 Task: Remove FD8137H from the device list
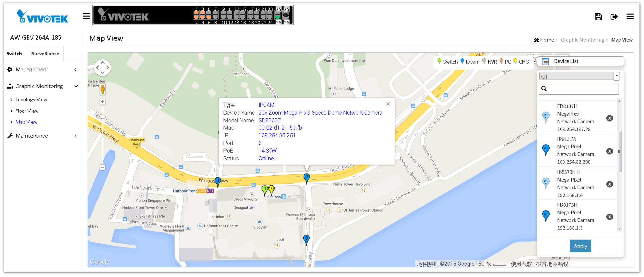coord(610,118)
